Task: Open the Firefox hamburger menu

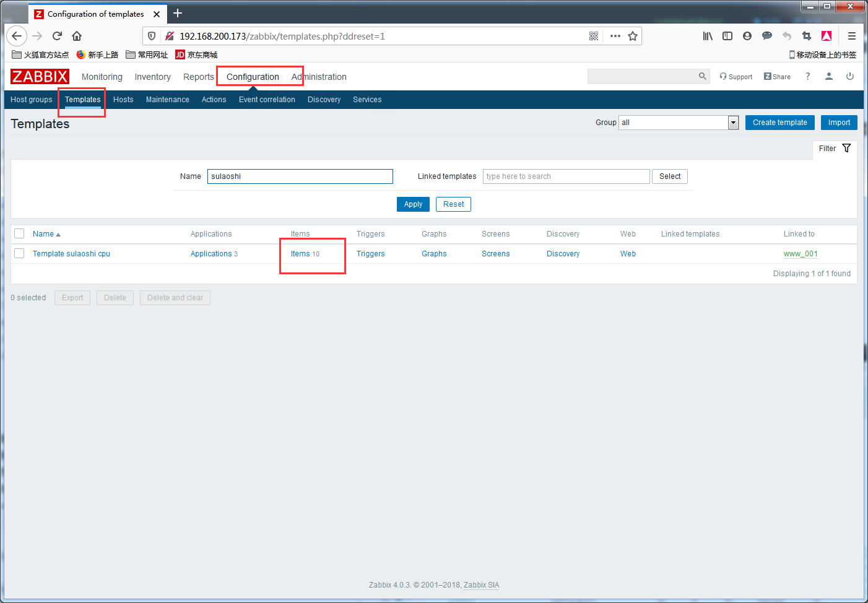Action: (x=852, y=36)
